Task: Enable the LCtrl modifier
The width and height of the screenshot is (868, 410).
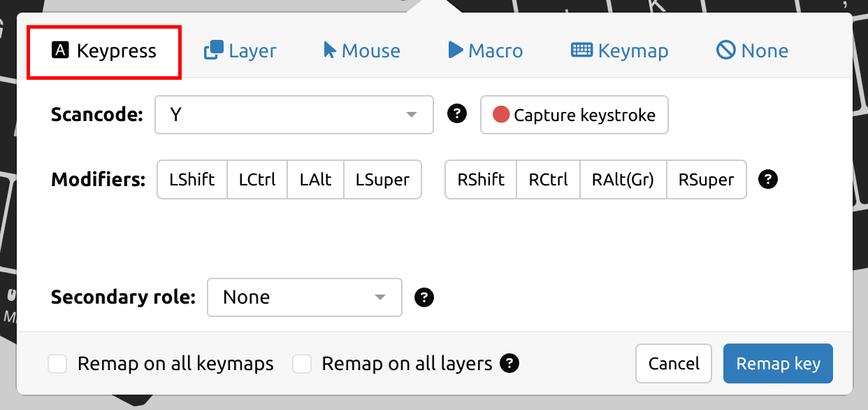Action: pyautogui.click(x=257, y=180)
